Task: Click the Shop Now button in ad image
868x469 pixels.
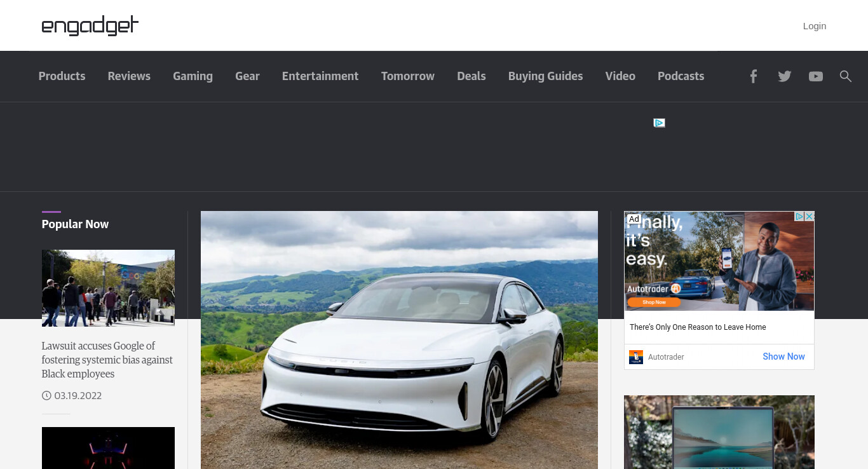Action: (x=654, y=302)
